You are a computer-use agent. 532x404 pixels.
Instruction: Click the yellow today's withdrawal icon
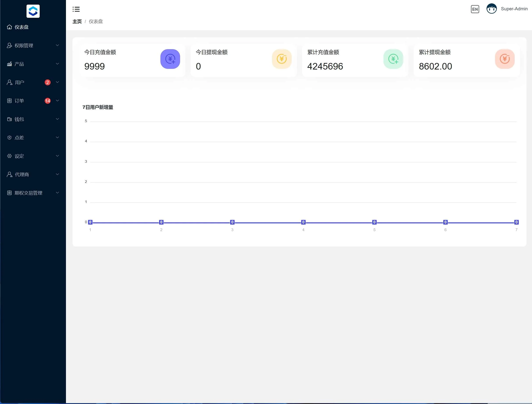[281, 59]
